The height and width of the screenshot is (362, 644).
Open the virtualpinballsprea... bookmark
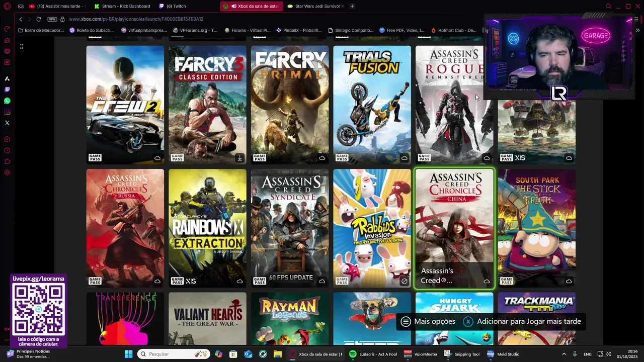(x=144, y=30)
